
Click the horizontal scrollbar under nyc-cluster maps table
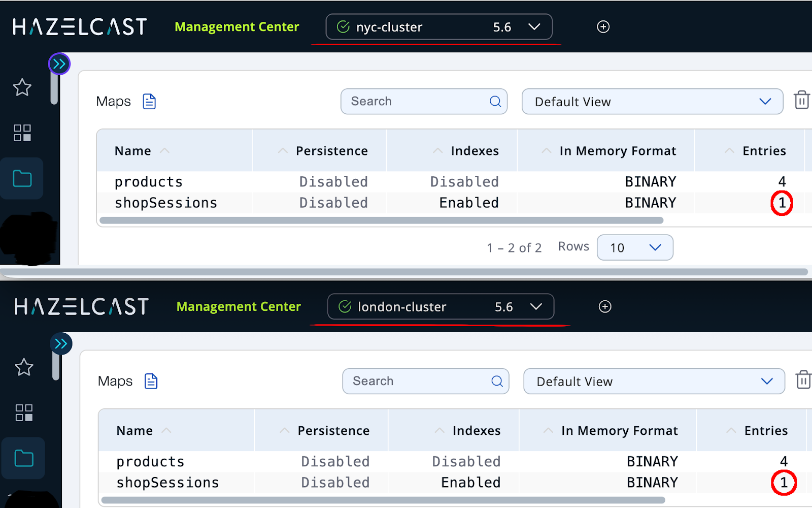(x=381, y=220)
